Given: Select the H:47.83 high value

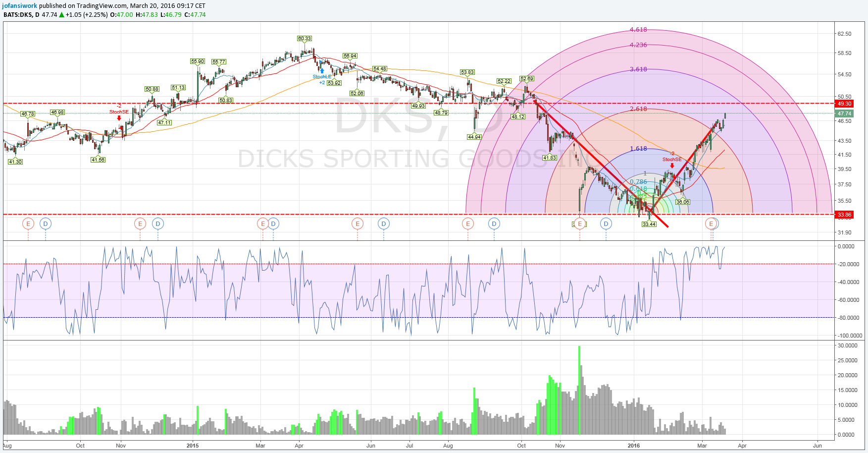Looking at the screenshot, I should pos(147,15).
